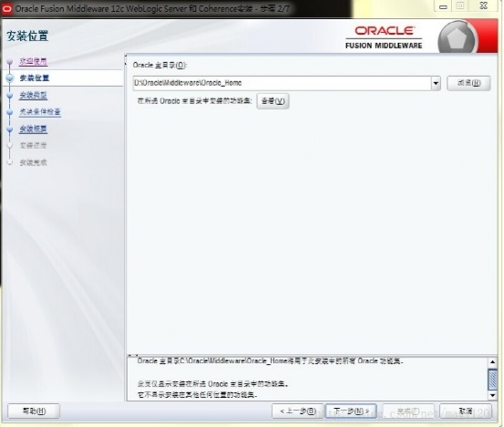Image resolution: width=504 pixels, height=427 pixels.
Task: Click the step bullet beside 安装概要
Action: 10,129
